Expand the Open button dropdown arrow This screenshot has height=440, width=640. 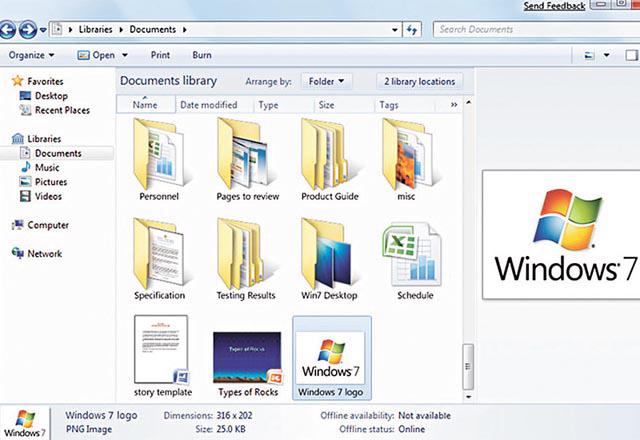tap(125, 55)
